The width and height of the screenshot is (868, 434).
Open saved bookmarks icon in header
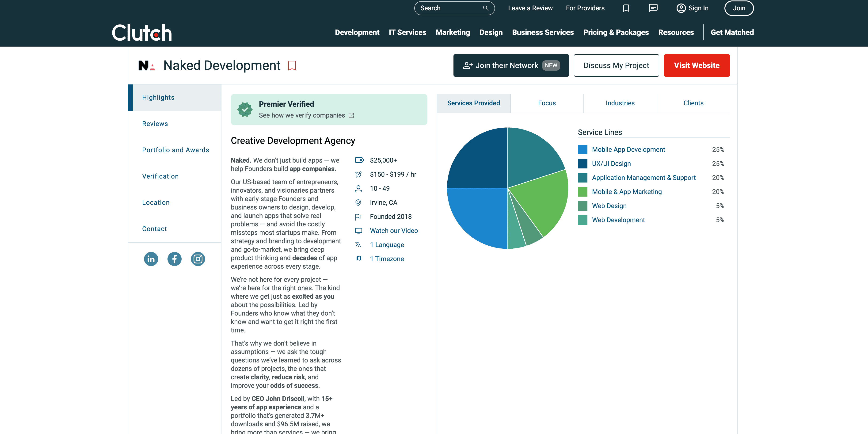coord(626,8)
